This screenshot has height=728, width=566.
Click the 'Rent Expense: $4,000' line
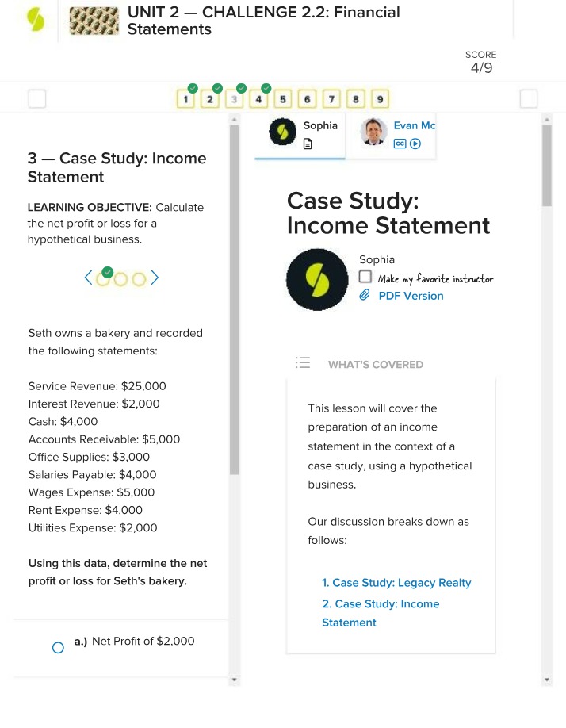86,510
